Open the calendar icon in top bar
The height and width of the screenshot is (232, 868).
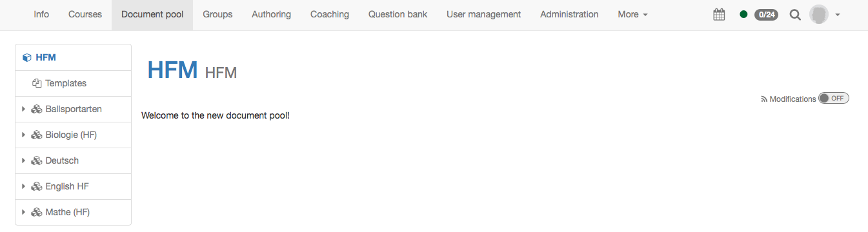pos(719,14)
